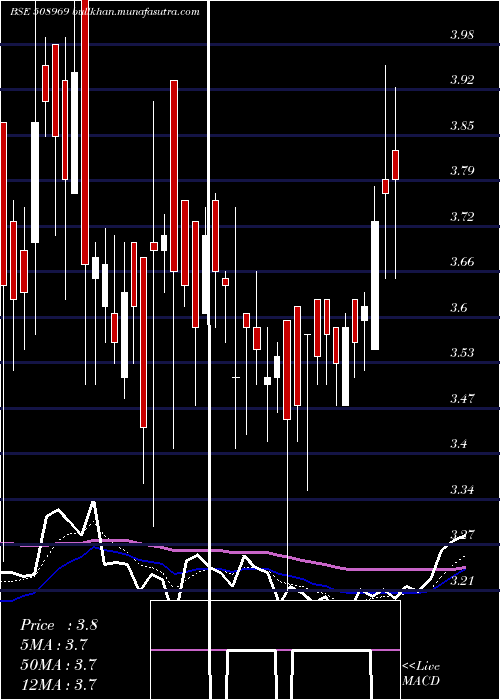500x700 pixels.
Task: Click the tall red candlestick starting at 3.92
Action: [174, 176]
